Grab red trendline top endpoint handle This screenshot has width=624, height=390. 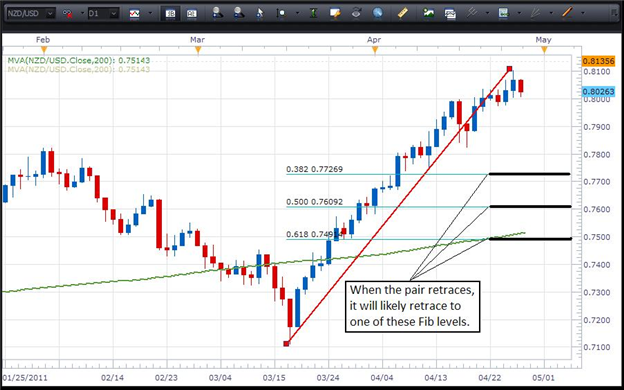click(x=509, y=69)
